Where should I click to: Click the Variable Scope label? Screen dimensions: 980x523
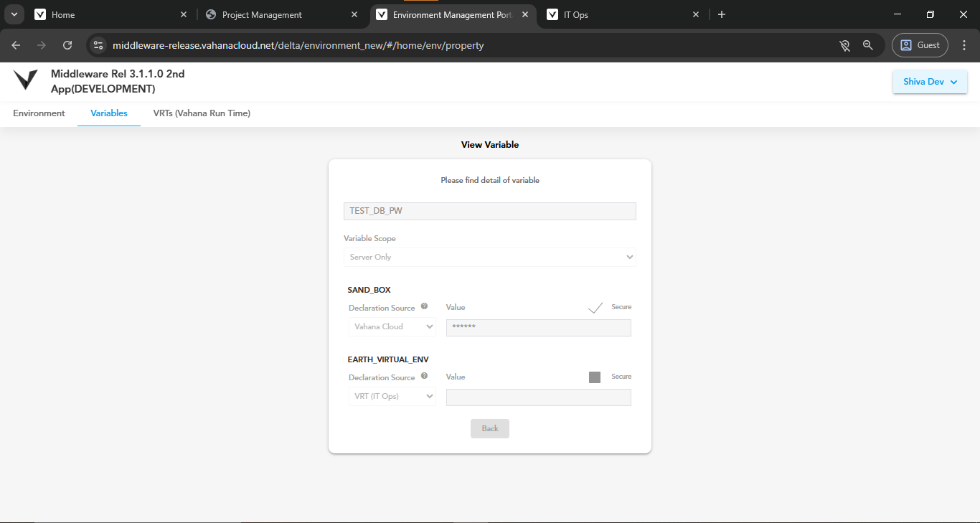point(369,238)
